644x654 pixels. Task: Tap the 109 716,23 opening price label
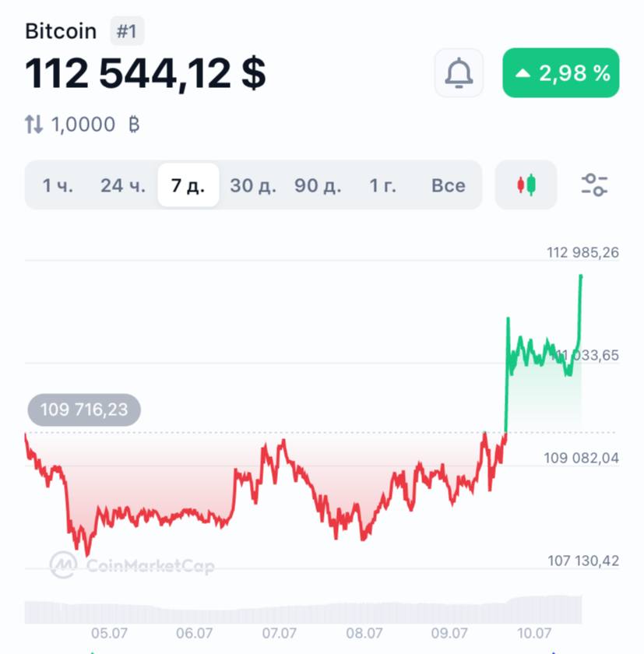coord(84,410)
